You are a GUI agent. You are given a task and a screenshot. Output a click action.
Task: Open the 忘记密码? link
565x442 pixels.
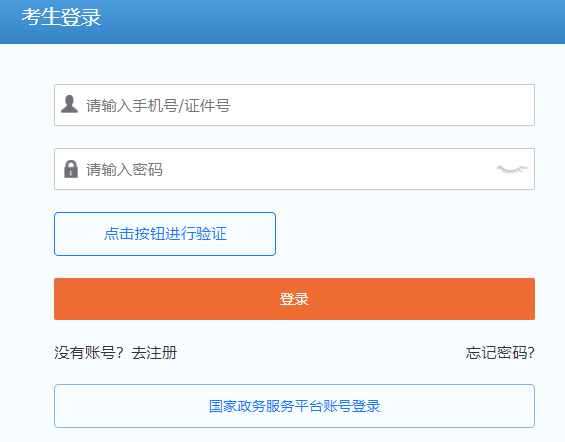(x=500, y=353)
